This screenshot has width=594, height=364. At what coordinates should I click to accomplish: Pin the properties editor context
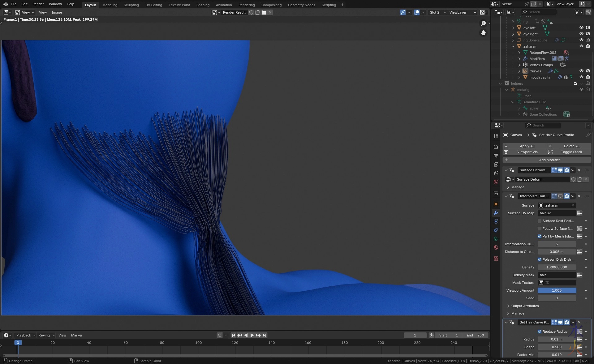click(588, 135)
